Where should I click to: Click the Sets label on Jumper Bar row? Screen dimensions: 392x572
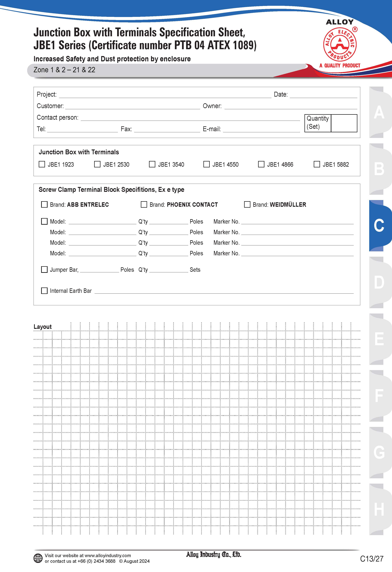tap(195, 270)
